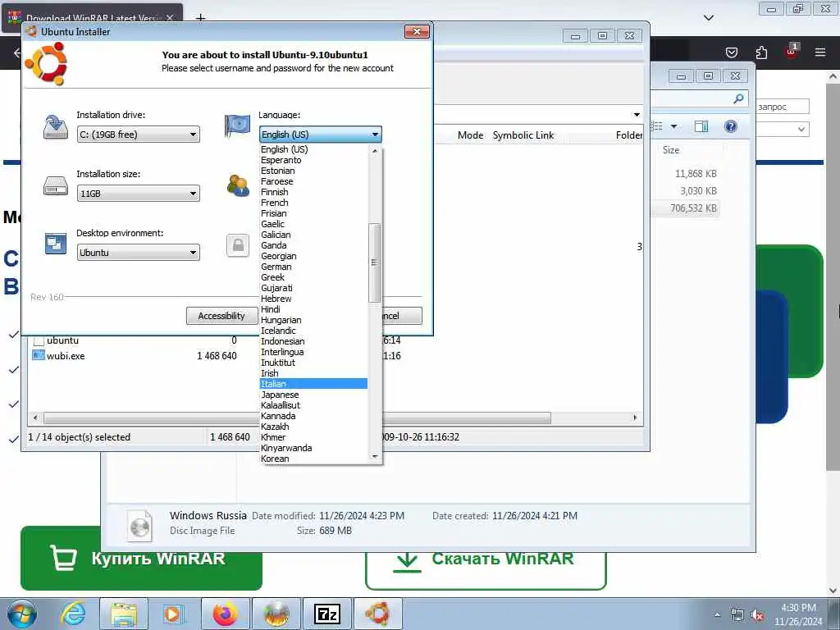The image size is (840, 630).
Task: Click the Купить WinRAR button
Action: [141, 558]
